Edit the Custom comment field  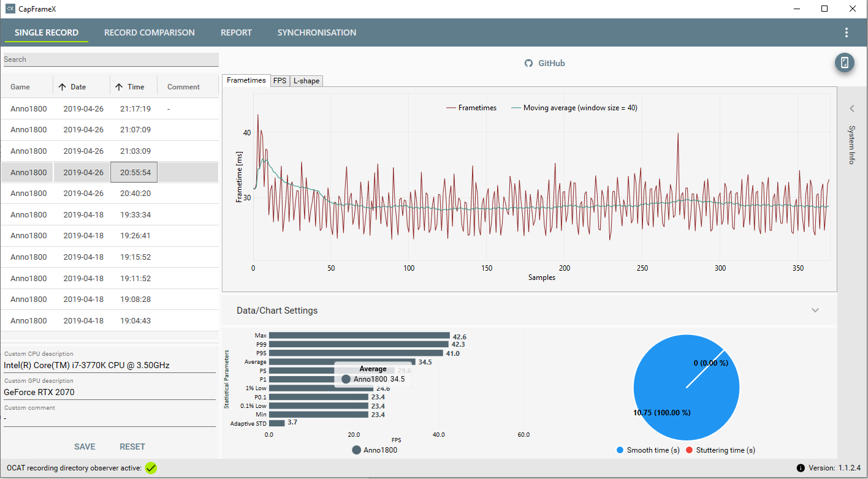(x=109, y=420)
